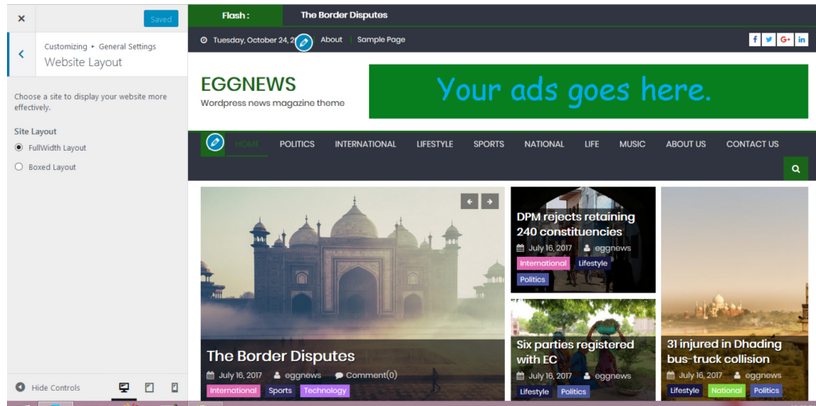816x406 pixels.
Task: Collapse the sidebar with Hide Controls
Action: (48, 388)
